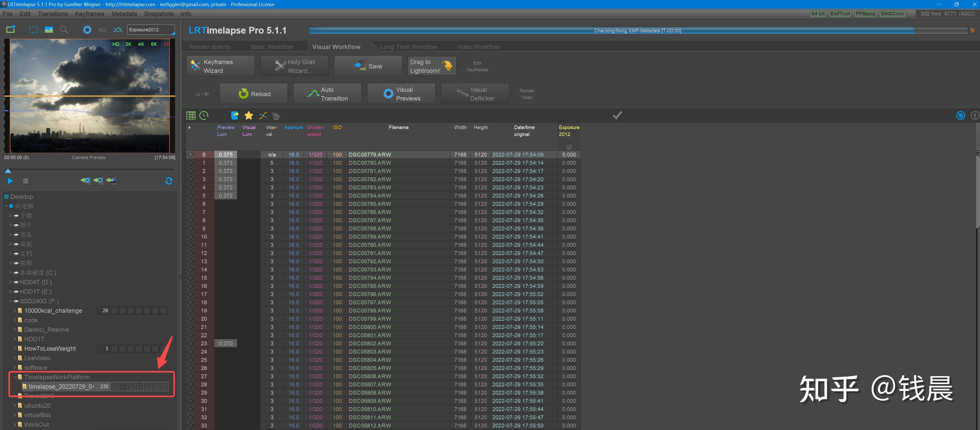Collapse the SSD240G (F:) drive node
This screenshot has height=430, width=980.
(x=11, y=301)
